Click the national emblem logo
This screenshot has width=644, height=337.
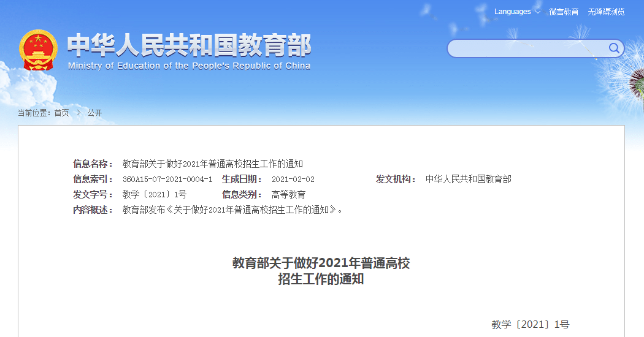coord(38,50)
